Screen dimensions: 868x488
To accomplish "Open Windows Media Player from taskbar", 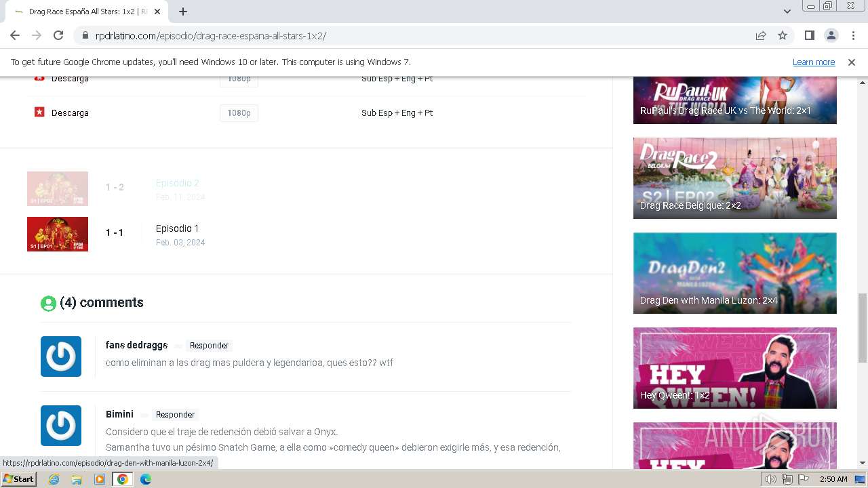I will pos(100,479).
